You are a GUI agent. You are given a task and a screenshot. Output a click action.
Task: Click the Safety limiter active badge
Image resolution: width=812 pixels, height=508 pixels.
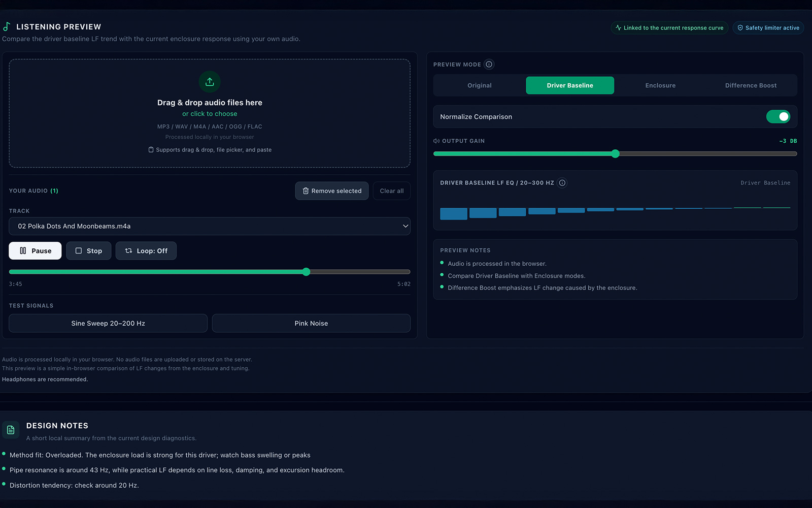click(768, 28)
